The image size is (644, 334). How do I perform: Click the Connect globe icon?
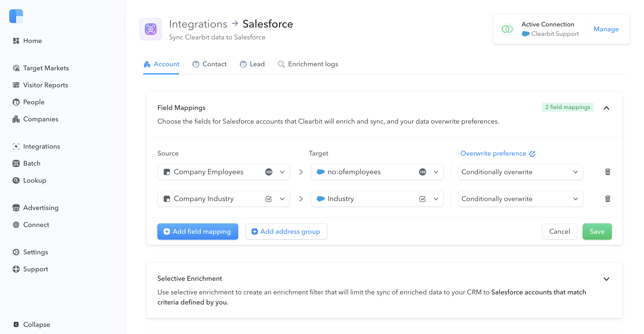[16, 225]
